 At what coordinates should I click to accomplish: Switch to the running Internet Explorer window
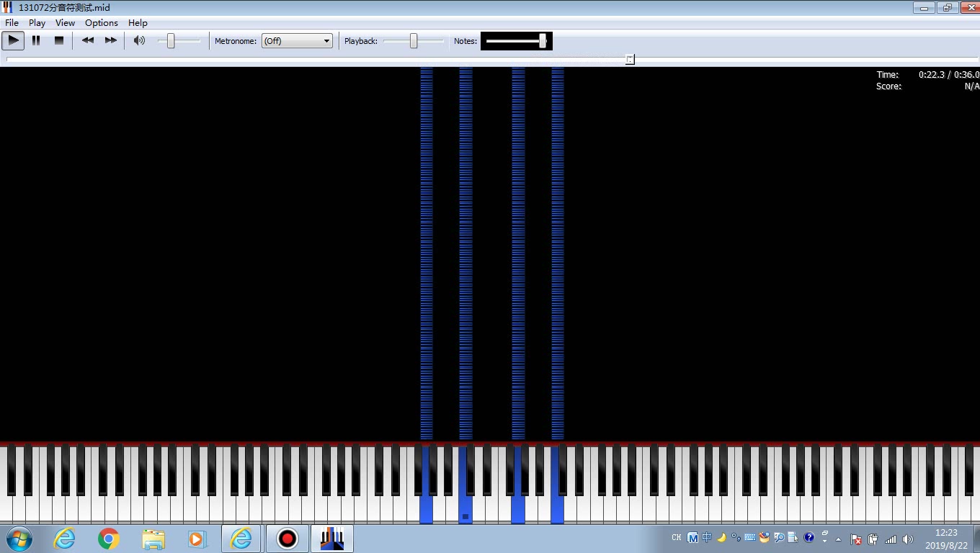tap(241, 539)
